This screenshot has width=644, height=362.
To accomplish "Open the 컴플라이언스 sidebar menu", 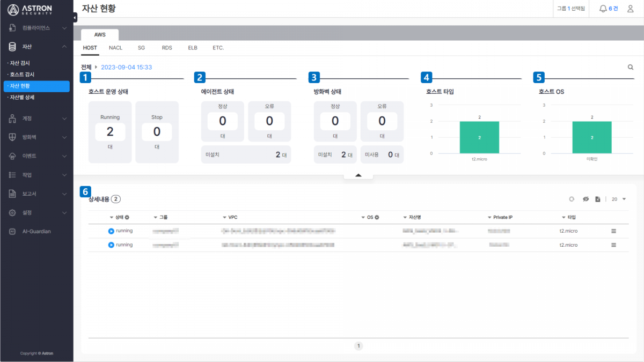I will pos(36,27).
